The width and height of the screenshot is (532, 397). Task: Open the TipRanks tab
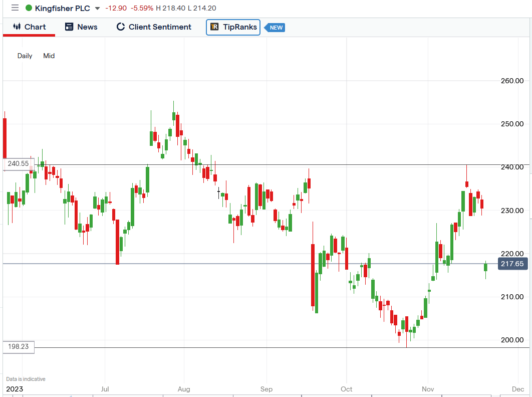coord(233,27)
